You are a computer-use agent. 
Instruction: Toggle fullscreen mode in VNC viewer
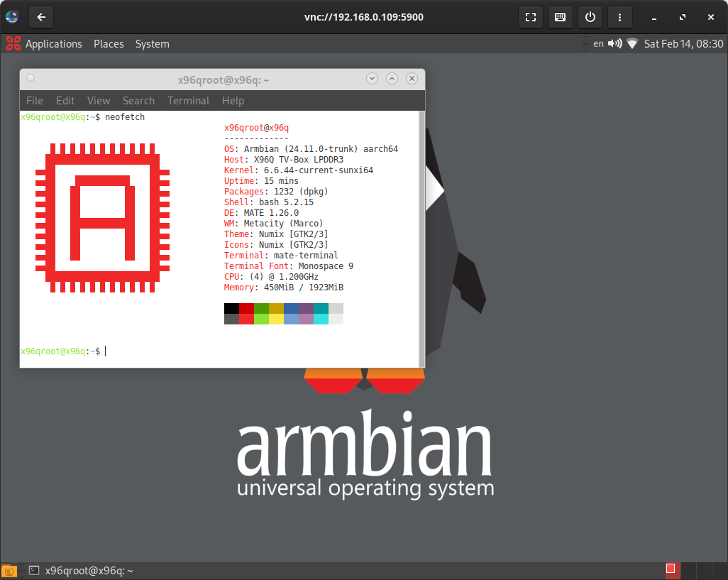tap(531, 17)
